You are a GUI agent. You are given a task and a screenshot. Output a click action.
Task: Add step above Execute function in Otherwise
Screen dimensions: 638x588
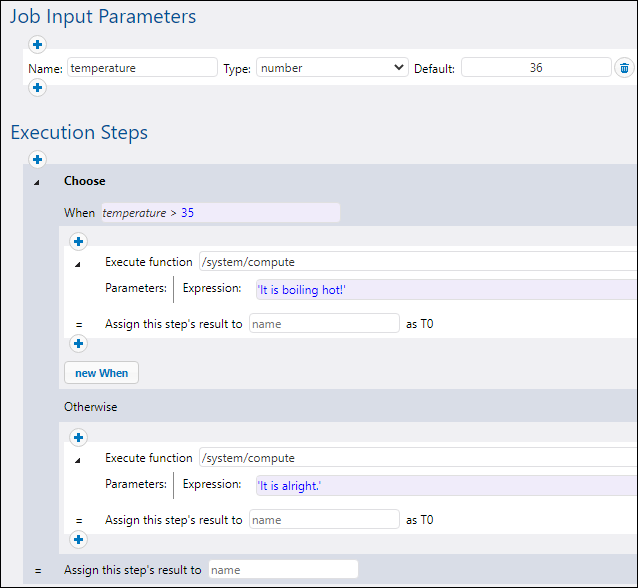(x=78, y=437)
